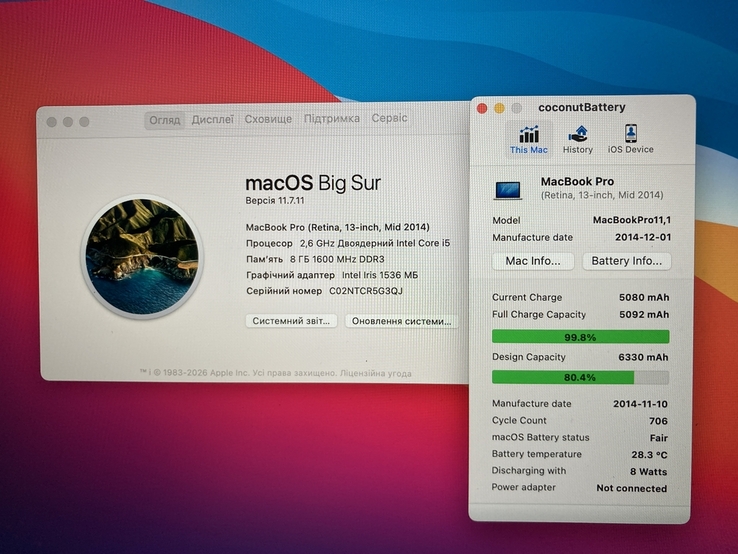Screen dimensions: 738x554
Task: Click the 99.8% charge progress bar
Action: pos(580,337)
